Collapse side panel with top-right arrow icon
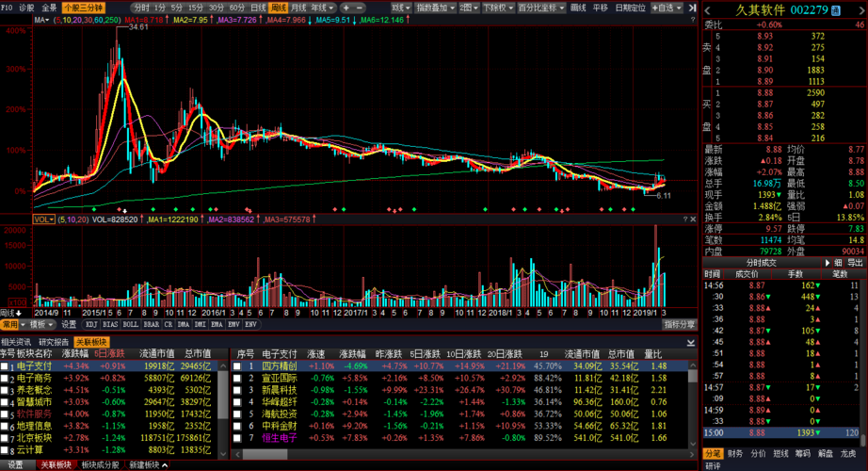The height and width of the screenshot is (471, 868). coord(692,8)
